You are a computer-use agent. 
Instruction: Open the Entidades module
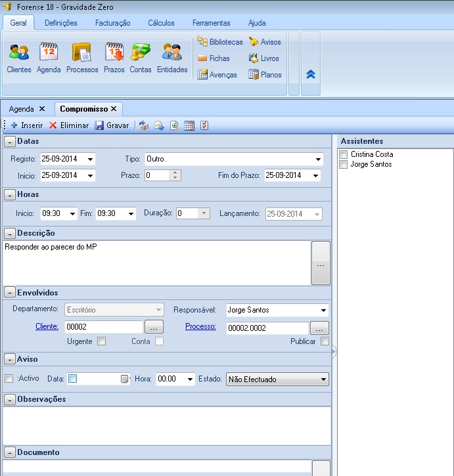172,58
